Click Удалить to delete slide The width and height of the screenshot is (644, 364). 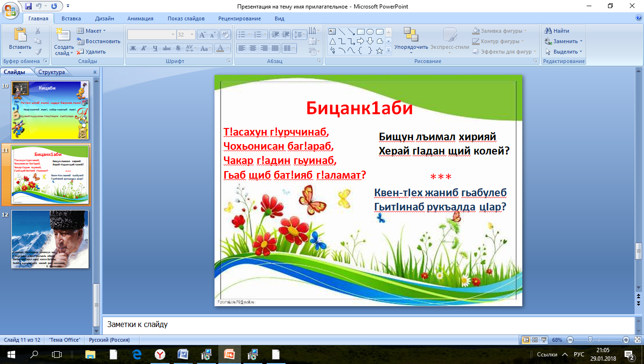point(91,52)
